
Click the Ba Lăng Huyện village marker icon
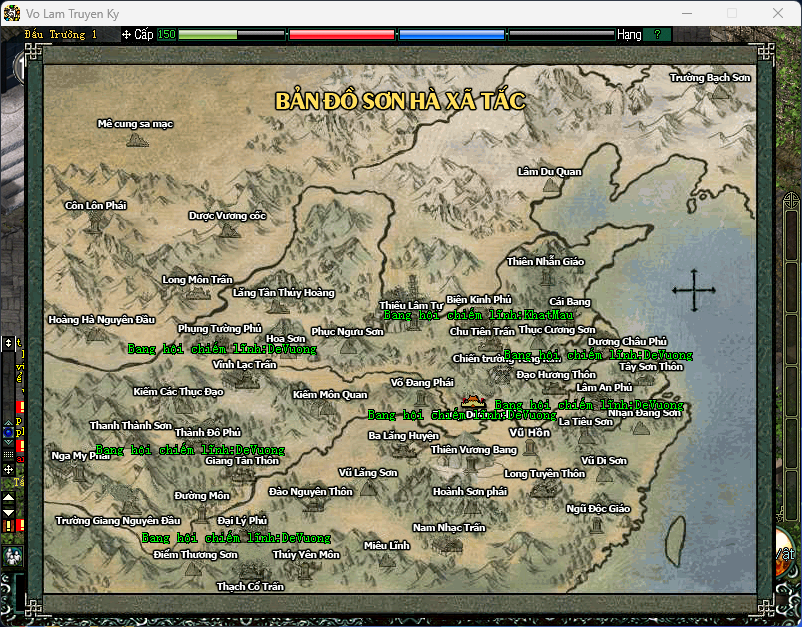403,450
